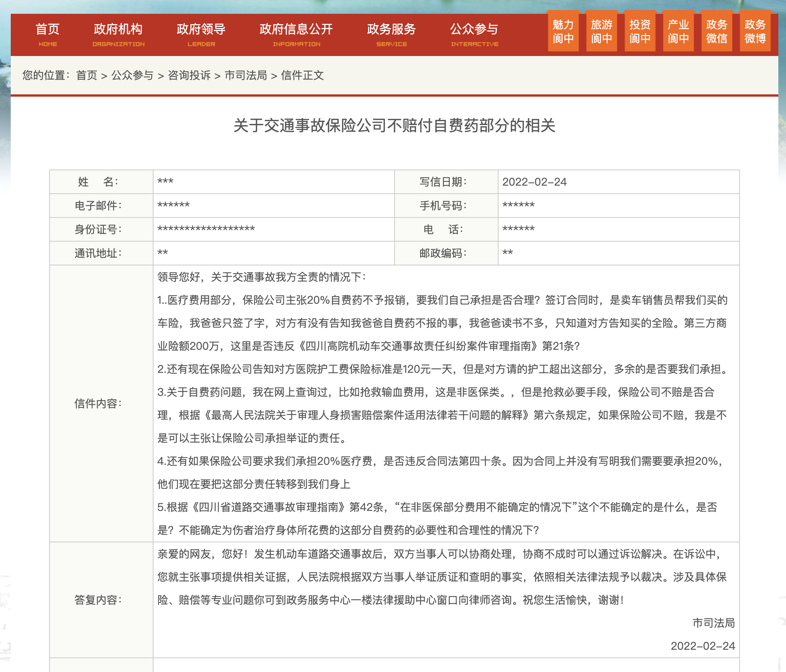
Task: Click the 投资阆中 orange button
Action: pyautogui.click(x=640, y=31)
